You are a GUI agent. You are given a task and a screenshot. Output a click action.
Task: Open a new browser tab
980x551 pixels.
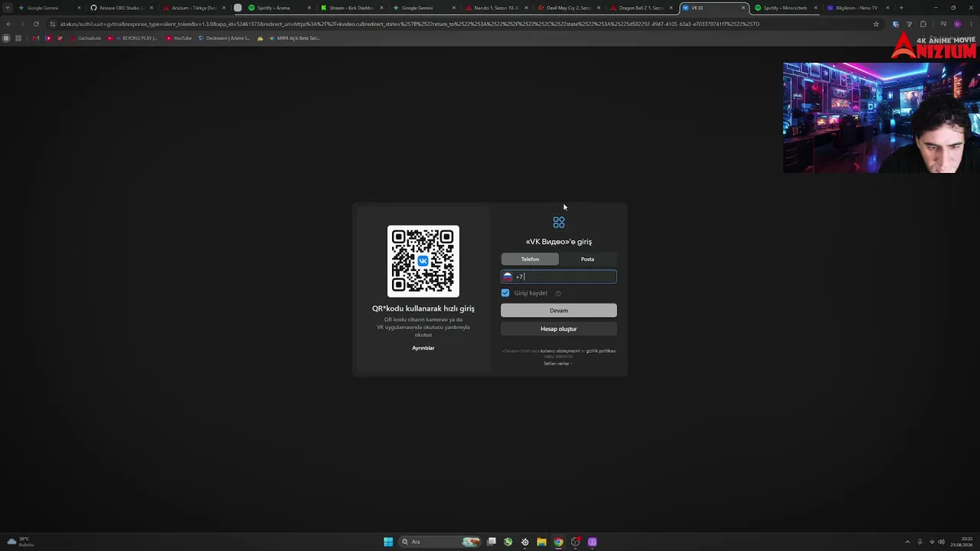pyautogui.click(x=901, y=8)
